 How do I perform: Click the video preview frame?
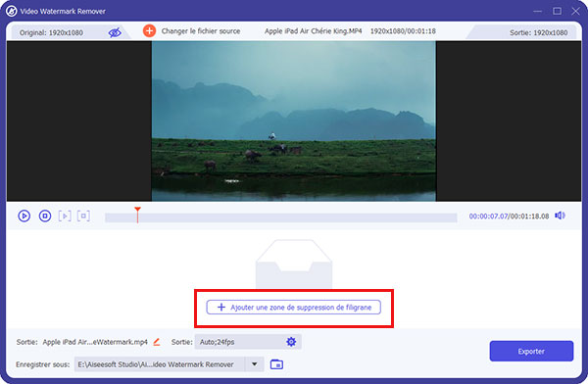coord(294,121)
